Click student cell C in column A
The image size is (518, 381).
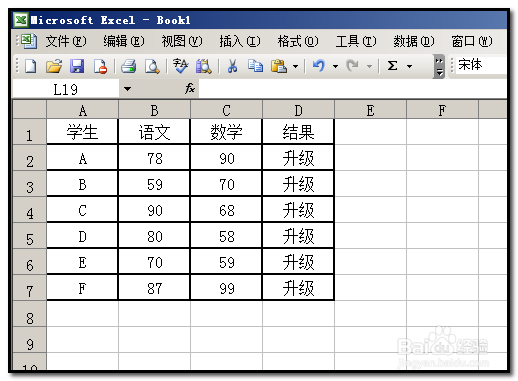[x=82, y=210]
